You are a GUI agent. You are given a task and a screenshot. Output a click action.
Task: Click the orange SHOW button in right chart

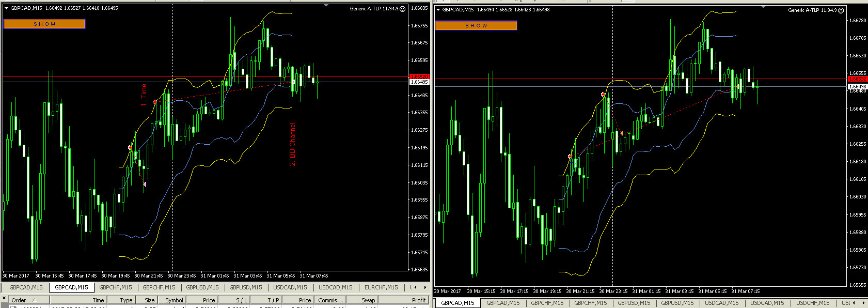[x=476, y=25]
